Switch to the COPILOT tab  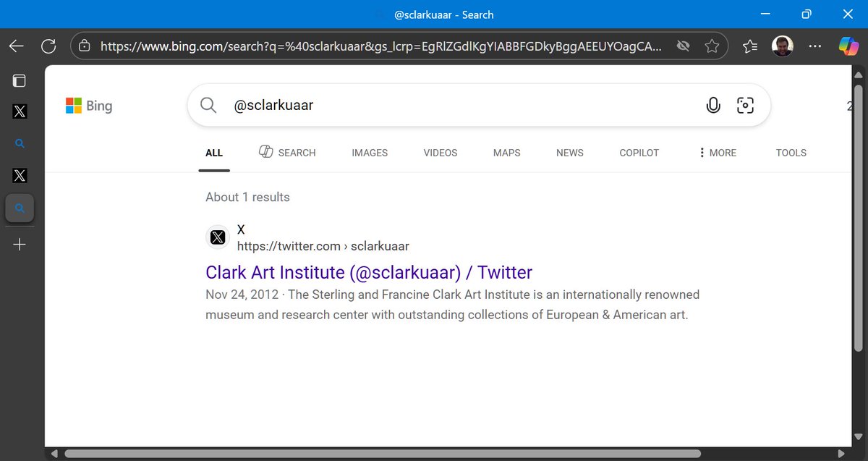(639, 153)
